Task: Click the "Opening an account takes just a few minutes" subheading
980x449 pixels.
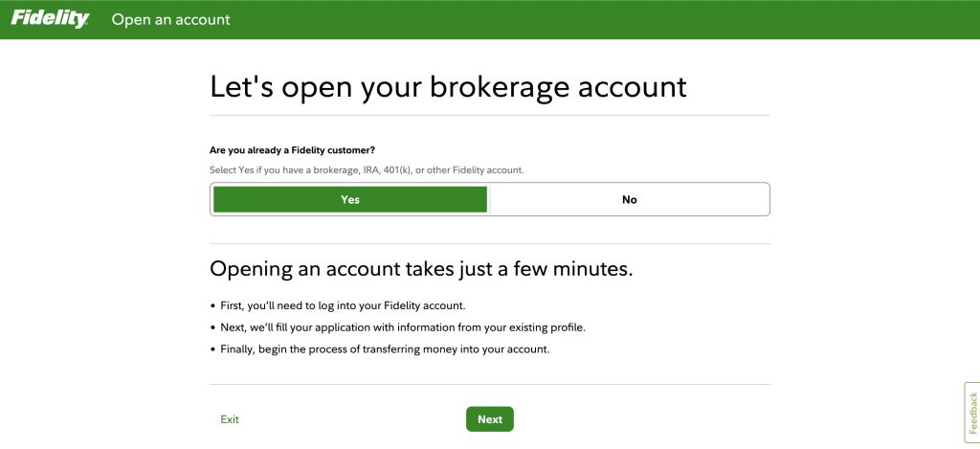Action: 421,268
